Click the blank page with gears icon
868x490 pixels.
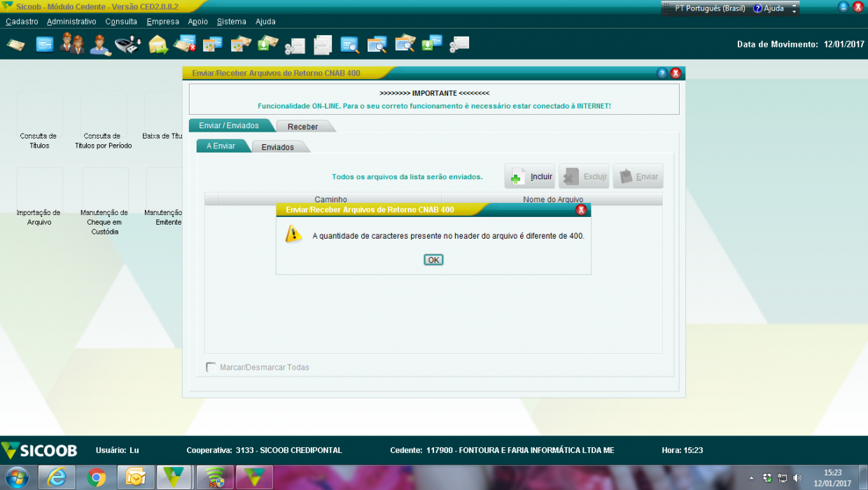click(x=459, y=45)
